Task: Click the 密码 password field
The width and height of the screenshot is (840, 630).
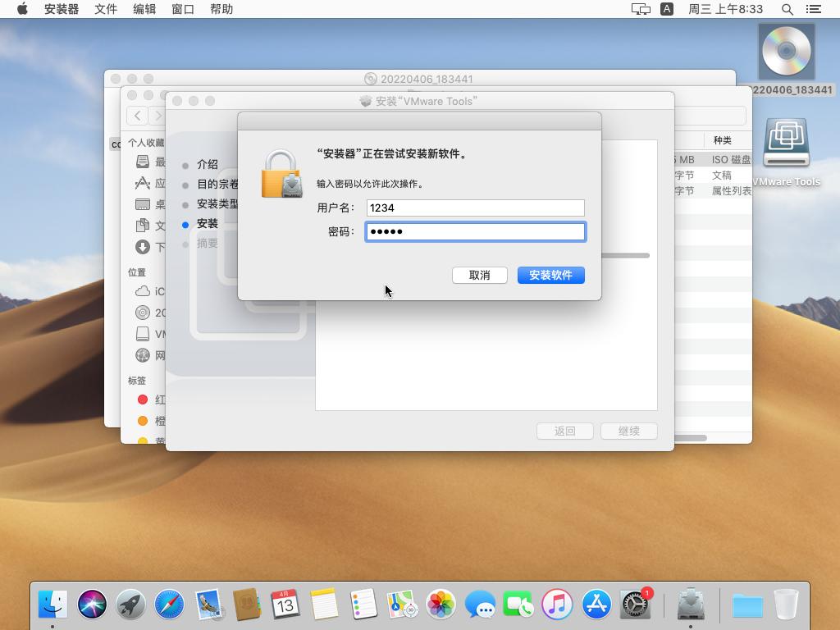Action: coord(475,231)
